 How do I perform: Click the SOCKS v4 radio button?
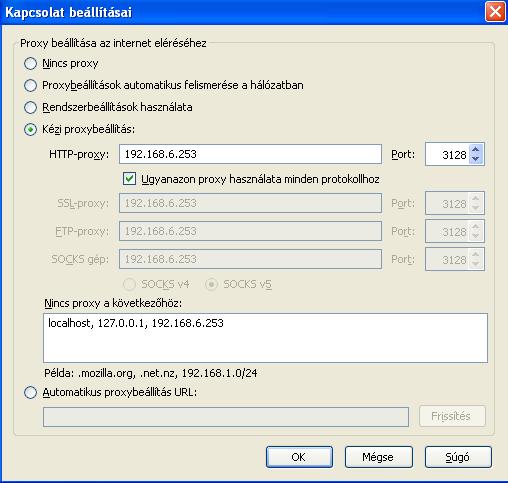pyautogui.click(x=129, y=284)
